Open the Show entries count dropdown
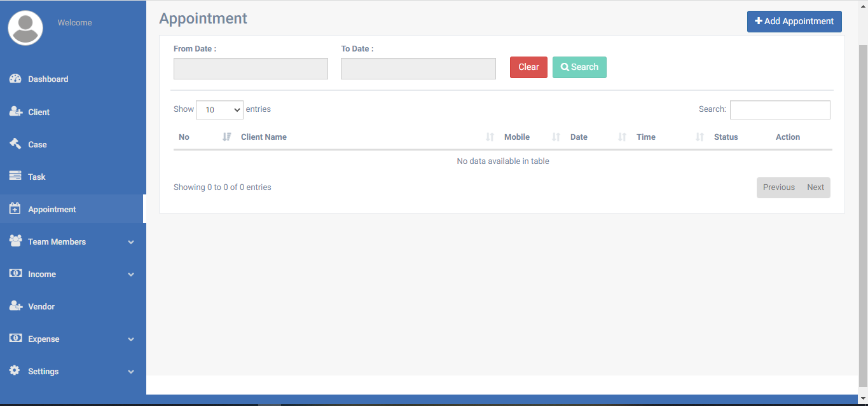868x406 pixels. pyautogui.click(x=219, y=110)
